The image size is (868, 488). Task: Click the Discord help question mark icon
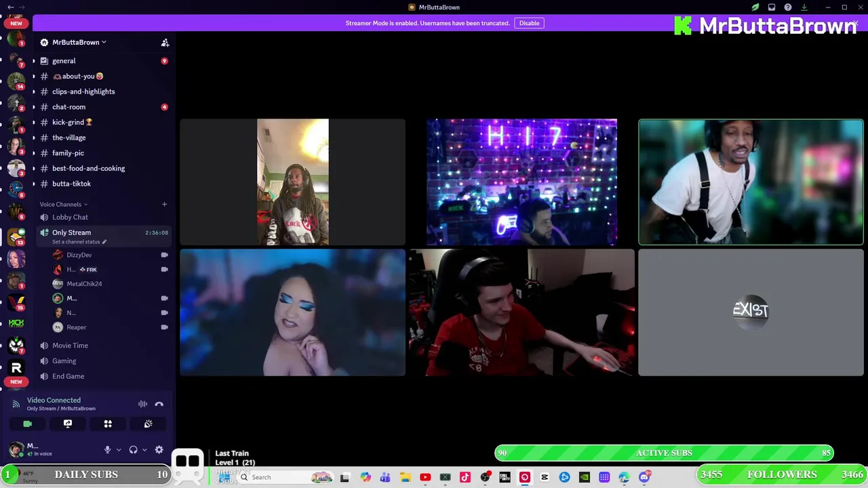(x=788, y=7)
